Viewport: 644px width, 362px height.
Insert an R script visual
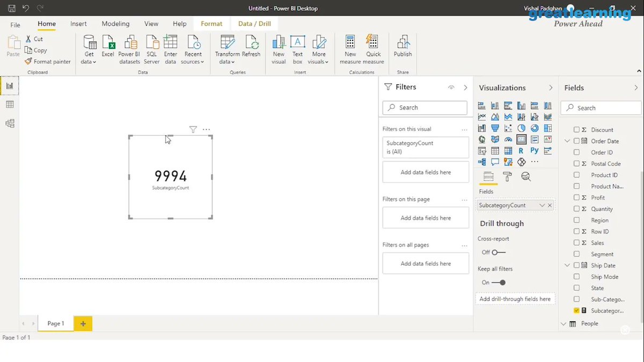521,151
